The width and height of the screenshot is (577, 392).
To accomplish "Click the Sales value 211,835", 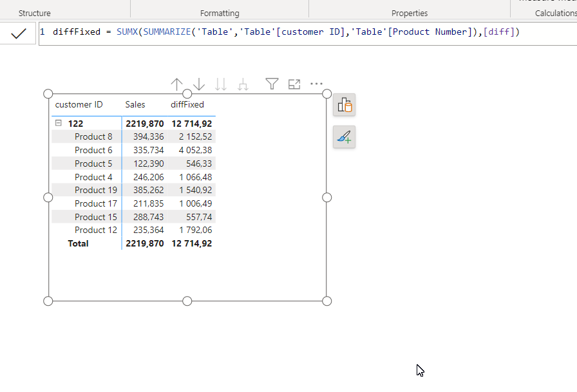I will click(148, 203).
